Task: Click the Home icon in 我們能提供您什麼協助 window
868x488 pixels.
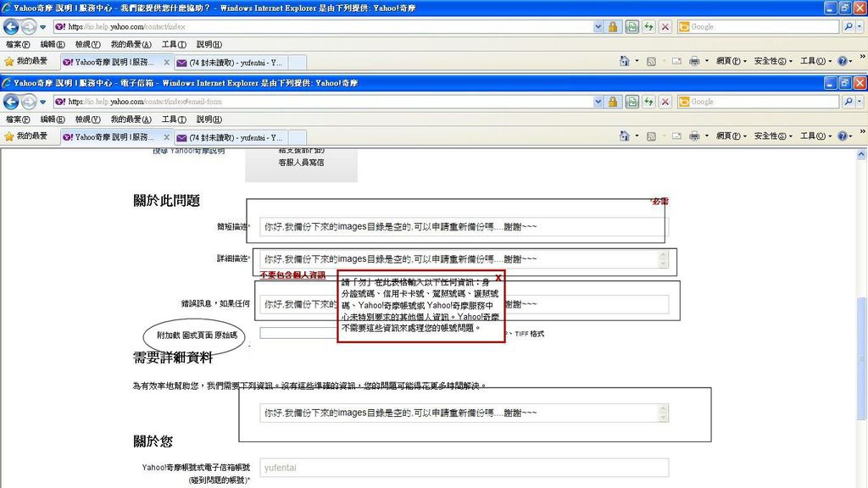Action: (625, 61)
